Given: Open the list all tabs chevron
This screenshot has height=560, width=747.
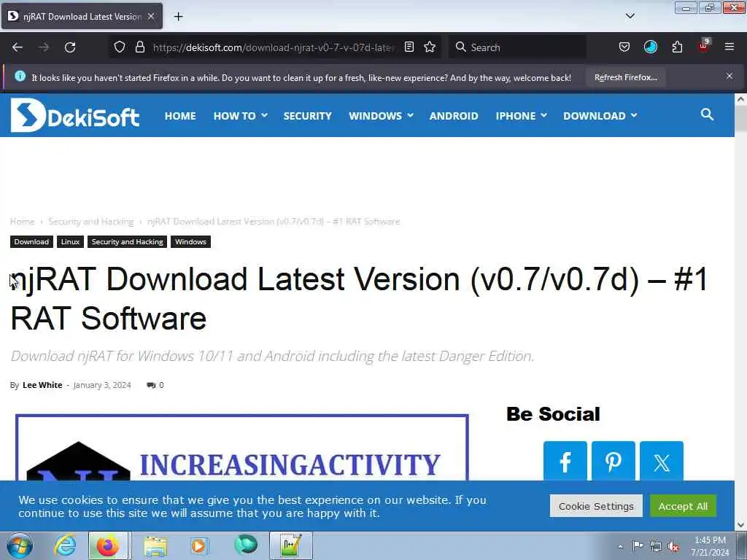Looking at the screenshot, I should 630,16.
